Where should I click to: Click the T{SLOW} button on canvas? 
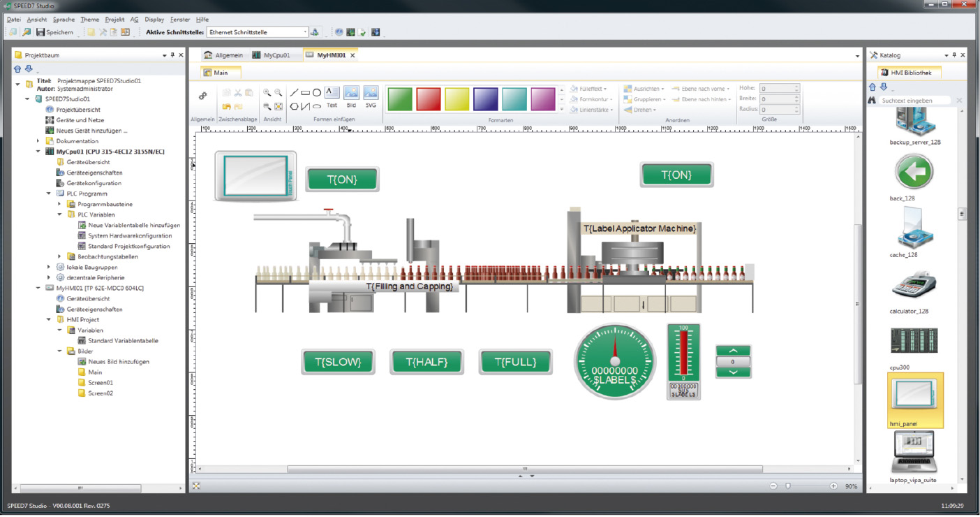[x=338, y=362]
